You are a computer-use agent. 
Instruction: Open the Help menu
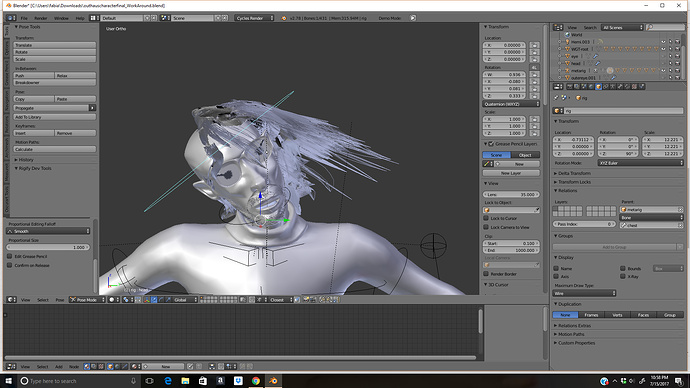click(x=80, y=18)
